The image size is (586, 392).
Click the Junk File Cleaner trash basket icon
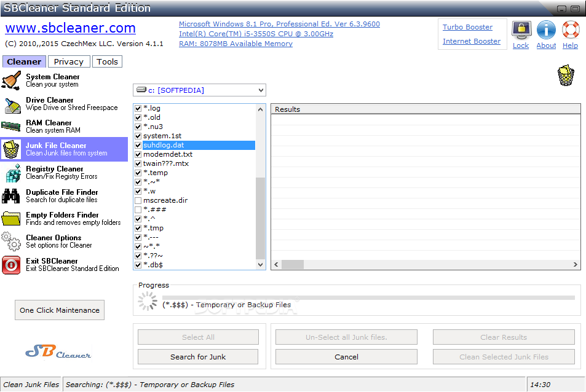pyautogui.click(x=11, y=149)
